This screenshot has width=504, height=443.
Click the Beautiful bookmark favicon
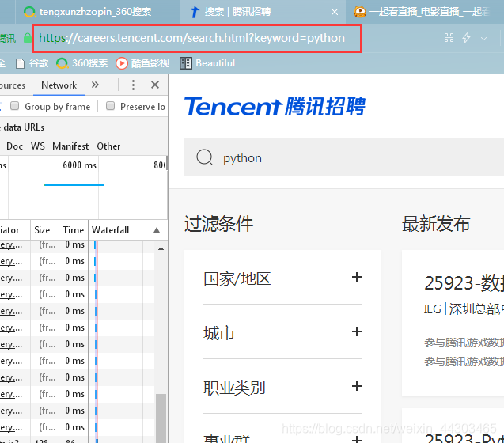[185, 63]
